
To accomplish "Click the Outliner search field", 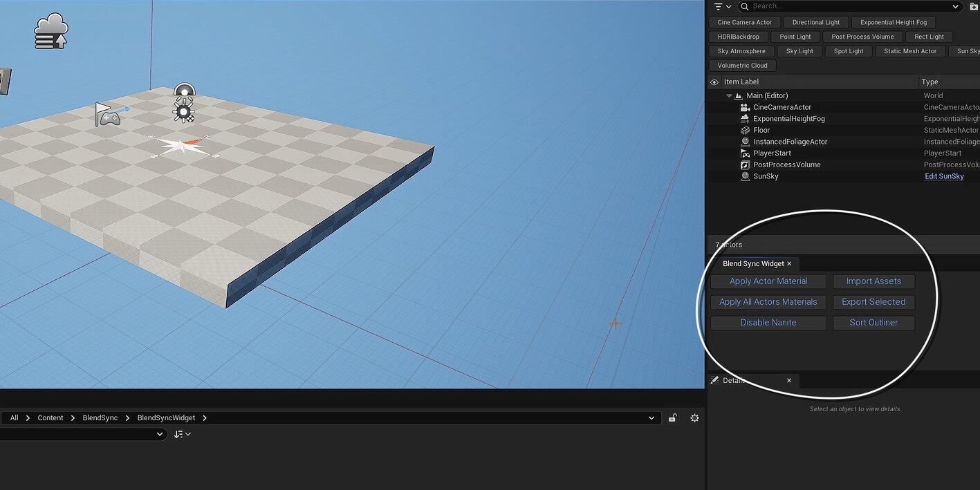I will pos(851,6).
